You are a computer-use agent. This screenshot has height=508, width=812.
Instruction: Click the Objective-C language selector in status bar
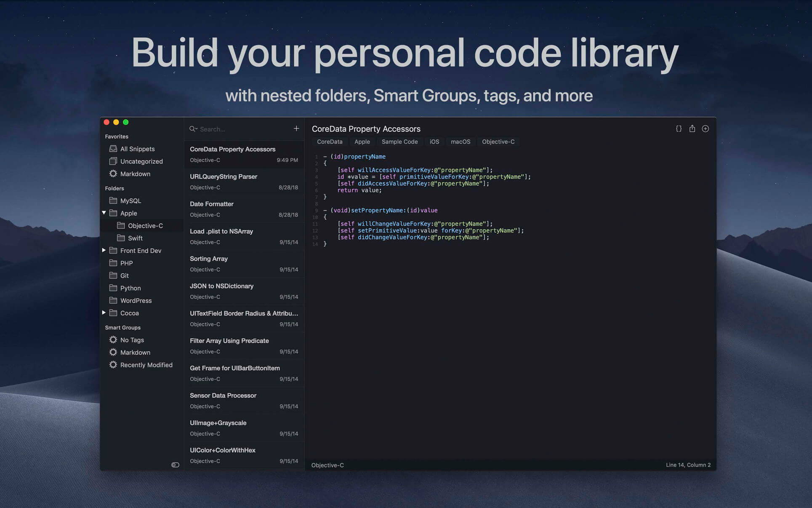(327, 465)
